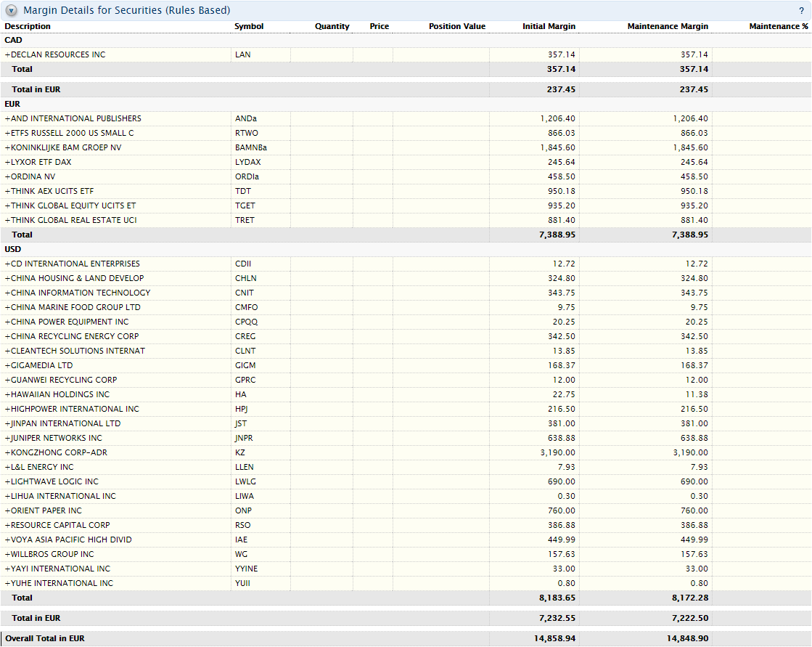Click the Position Value column header
The height and width of the screenshot is (647, 812).
click(x=456, y=26)
